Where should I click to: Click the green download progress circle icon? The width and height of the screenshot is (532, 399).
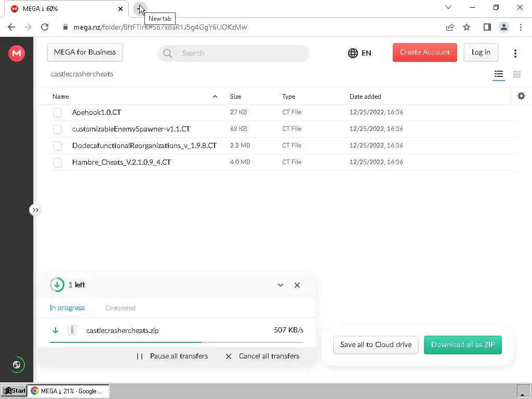click(x=57, y=285)
